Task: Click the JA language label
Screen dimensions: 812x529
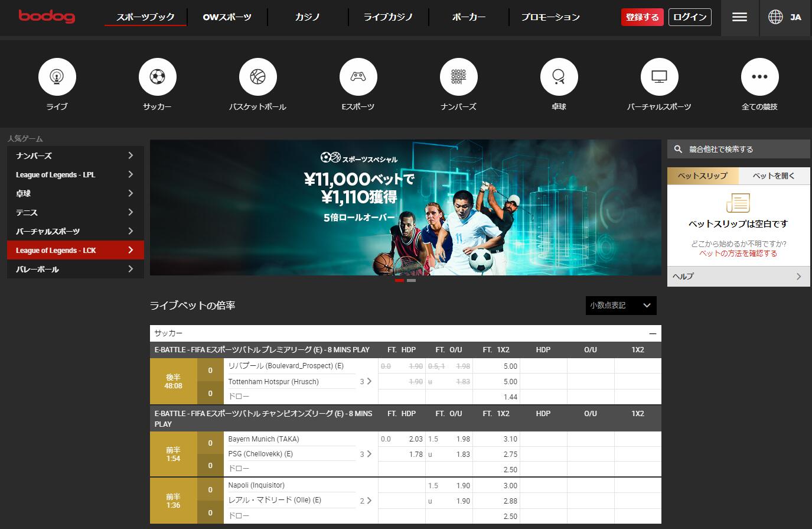Action: [x=795, y=17]
